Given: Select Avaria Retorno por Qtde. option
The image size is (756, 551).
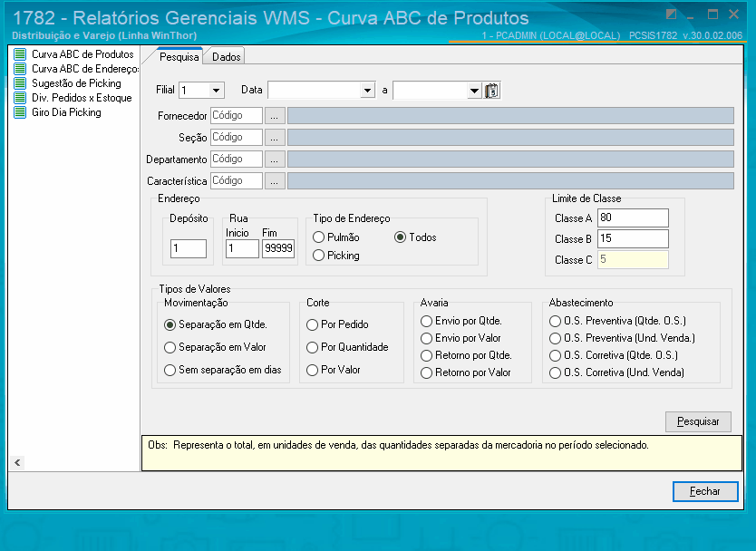Looking at the screenshot, I should [x=426, y=356].
